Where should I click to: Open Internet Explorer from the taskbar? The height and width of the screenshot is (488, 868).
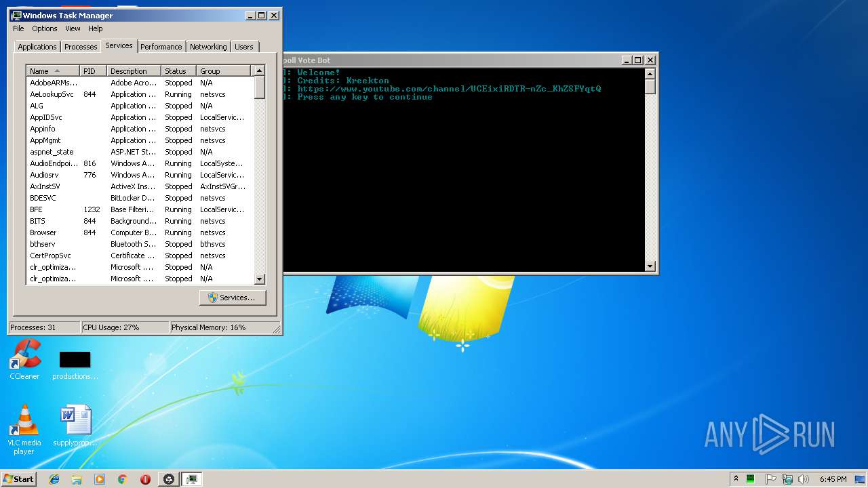pyautogui.click(x=54, y=479)
